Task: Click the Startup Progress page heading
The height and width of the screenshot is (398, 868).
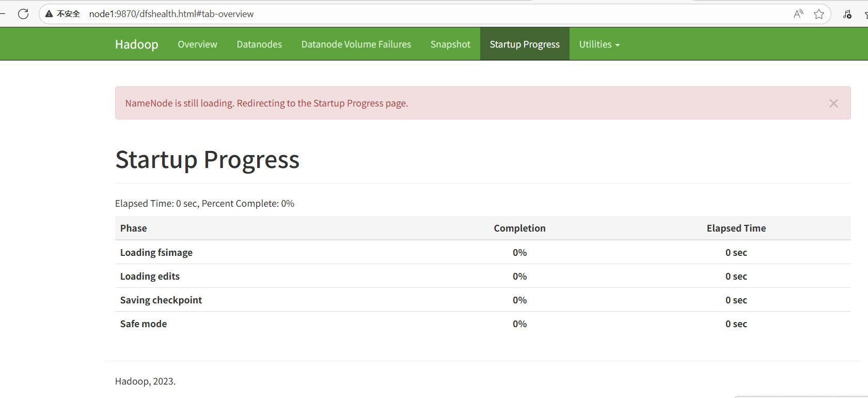Action: pyautogui.click(x=207, y=160)
